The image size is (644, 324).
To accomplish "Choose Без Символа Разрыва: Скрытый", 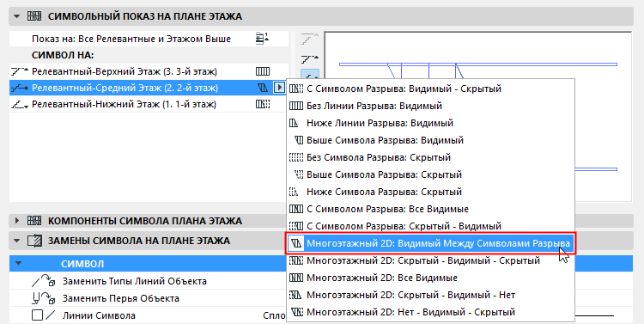I will 430,157.
